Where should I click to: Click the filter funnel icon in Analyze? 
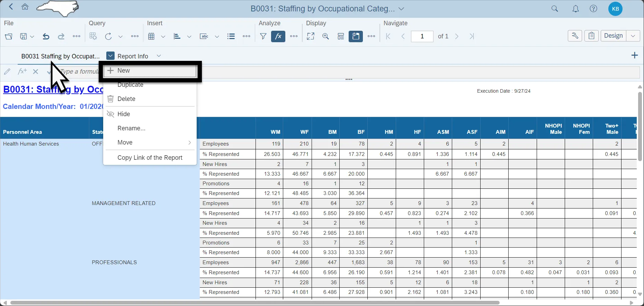pyautogui.click(x=263, y=36)
